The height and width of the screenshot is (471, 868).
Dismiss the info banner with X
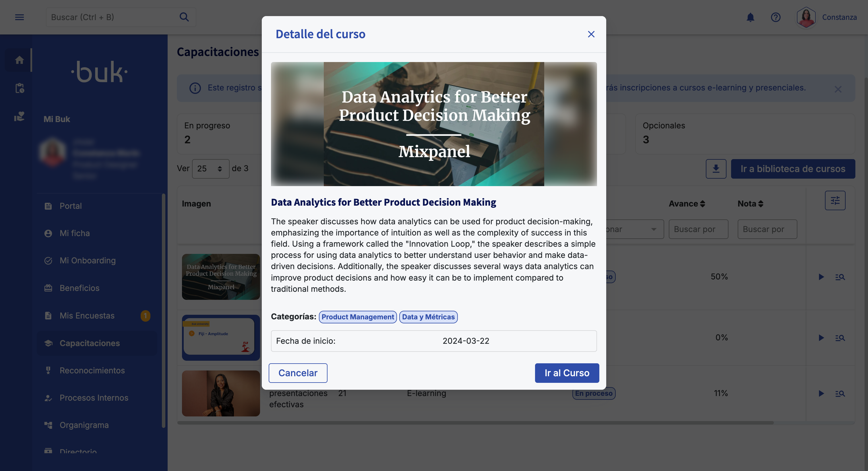point(838,89)
